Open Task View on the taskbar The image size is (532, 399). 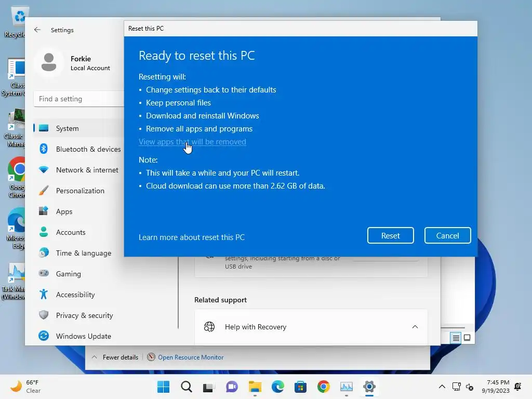[x=209, y=387]
